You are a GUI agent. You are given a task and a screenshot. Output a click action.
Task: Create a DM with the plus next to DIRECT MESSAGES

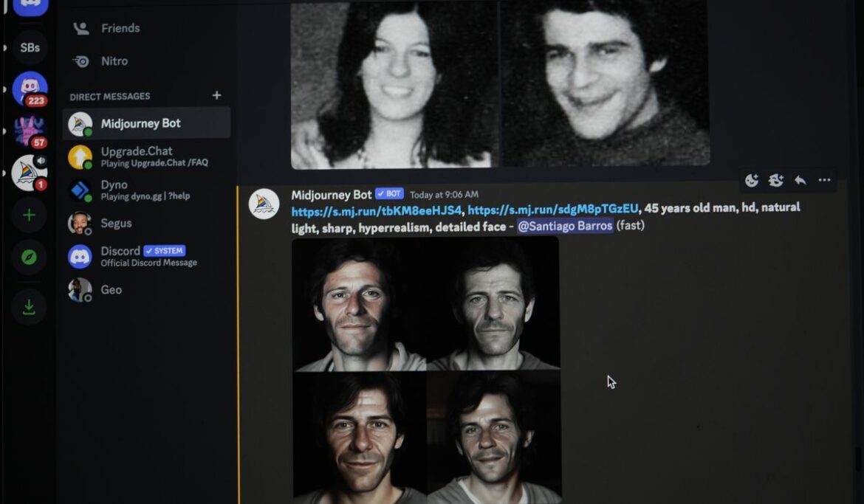216,95
